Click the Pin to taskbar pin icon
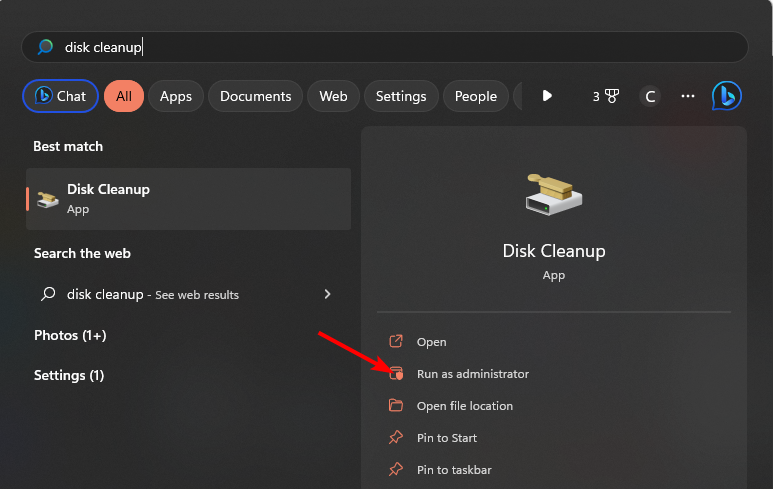The width and height of the screenshot is (773, 489). pos(396,470)
